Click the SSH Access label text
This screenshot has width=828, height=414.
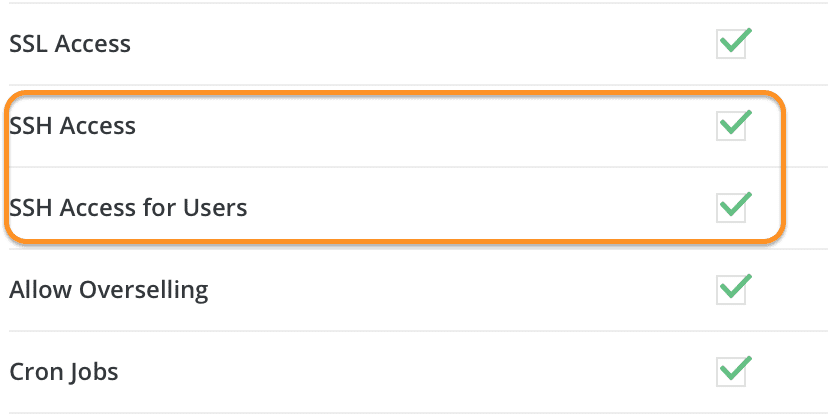coord(72,127)
